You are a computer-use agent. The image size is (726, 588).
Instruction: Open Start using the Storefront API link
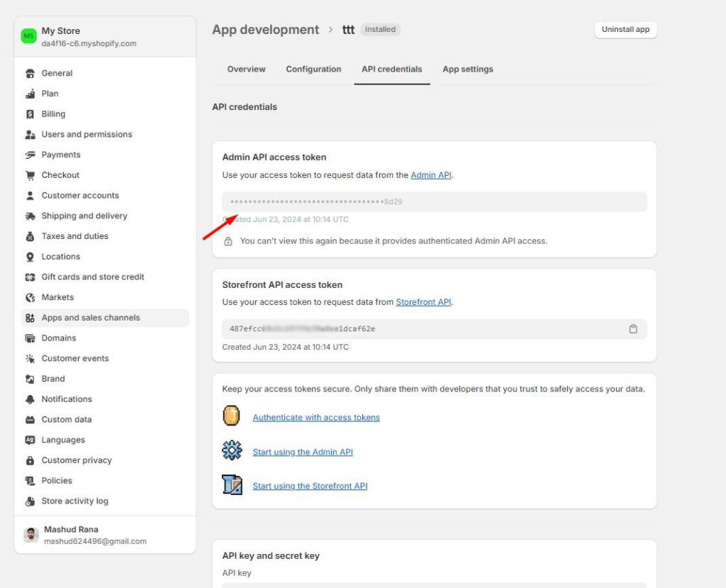click(311, 486)
